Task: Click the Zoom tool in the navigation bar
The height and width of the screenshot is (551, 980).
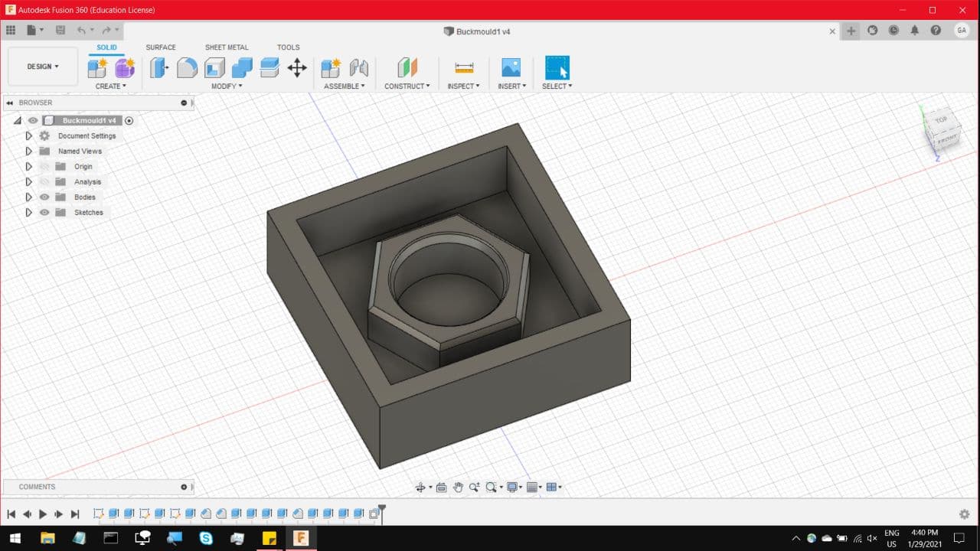Action: pos(475,487)
